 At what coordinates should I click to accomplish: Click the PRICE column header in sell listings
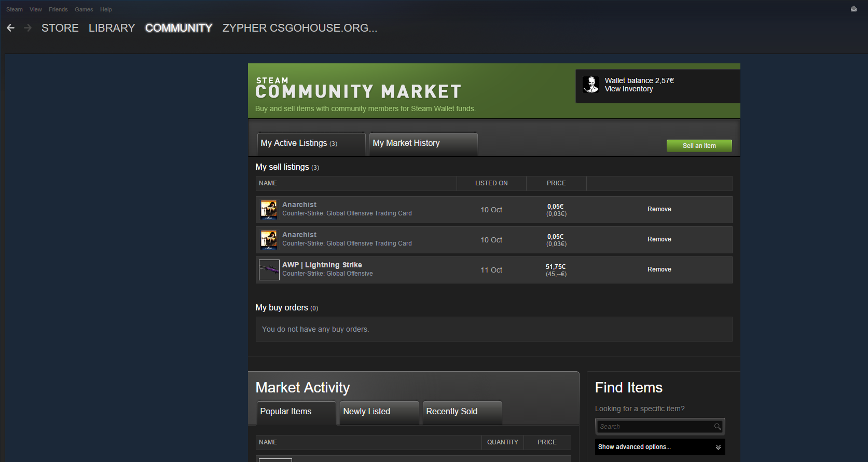pos(556,183)
